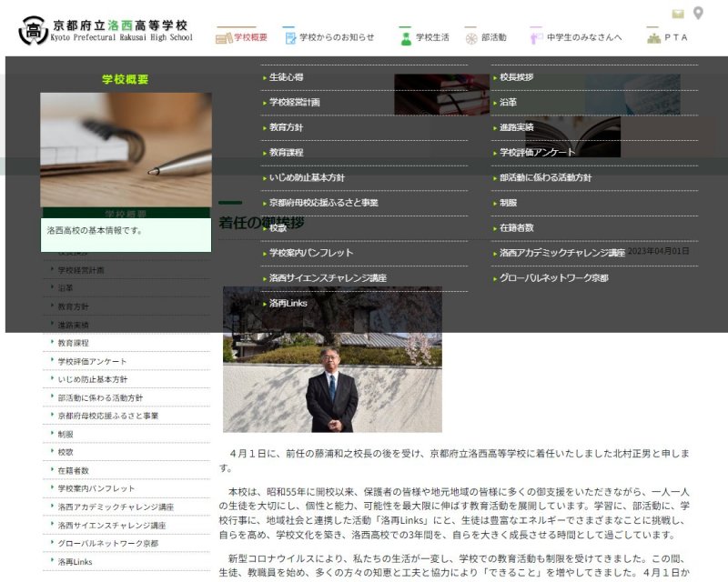Click the mail envelope icon
Image resolution: width=728 pixels, height=582 pixels.
678,14
